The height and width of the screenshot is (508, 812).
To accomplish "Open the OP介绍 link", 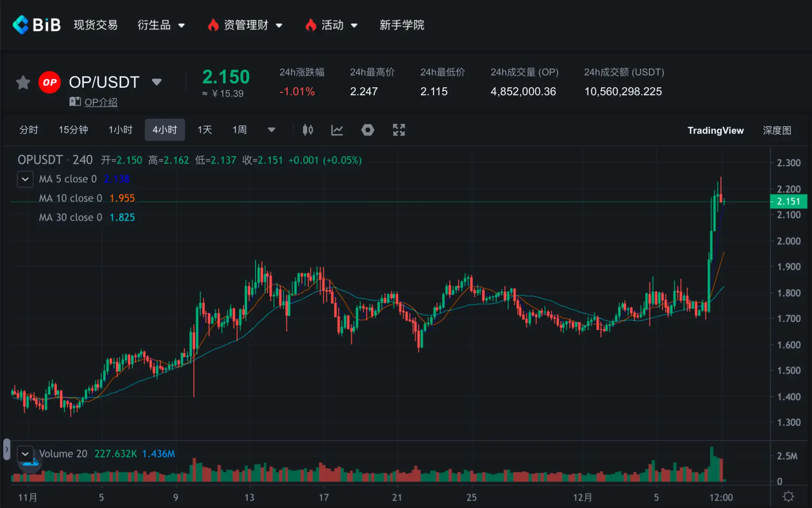I will [101, 102].
